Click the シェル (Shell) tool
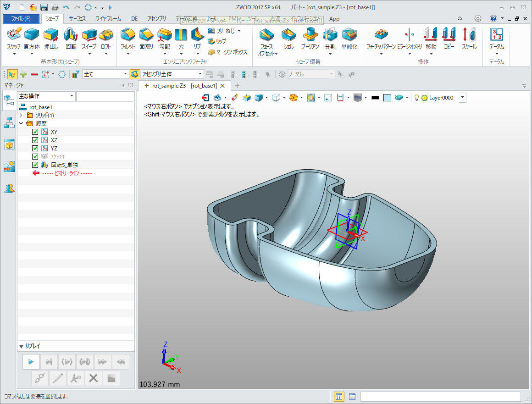The image size is (532, 404). click(x=288, y=39)
